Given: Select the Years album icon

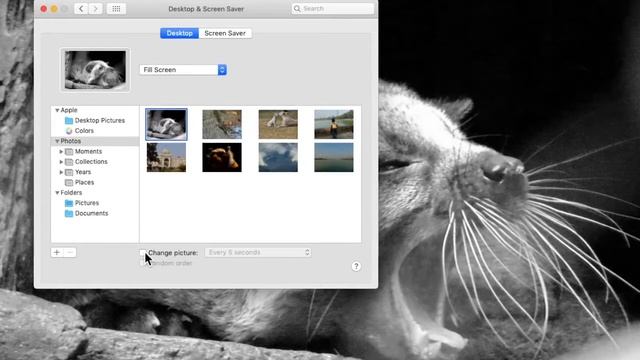Looking at the screenshot, I should (x=69, y=172).
